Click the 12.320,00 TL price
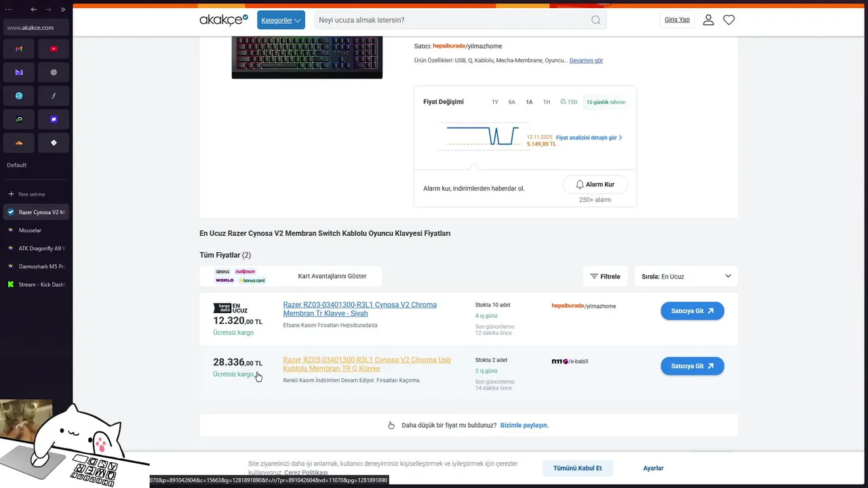The height and width of the screenshot is (488, 868). tap(237, 321)
